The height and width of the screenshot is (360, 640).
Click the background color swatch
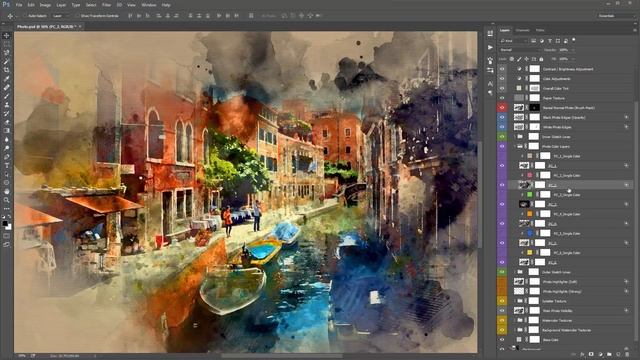tap(9, 227)
